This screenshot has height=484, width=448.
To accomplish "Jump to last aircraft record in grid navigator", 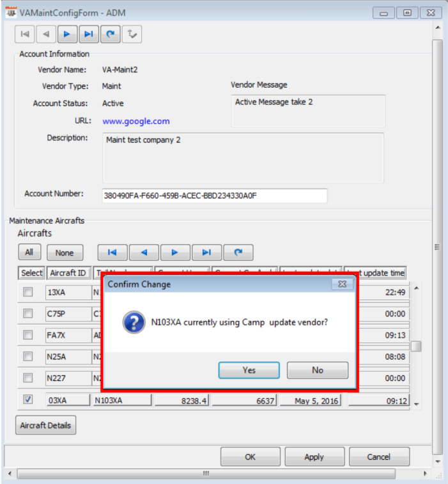I will point(206,253).
